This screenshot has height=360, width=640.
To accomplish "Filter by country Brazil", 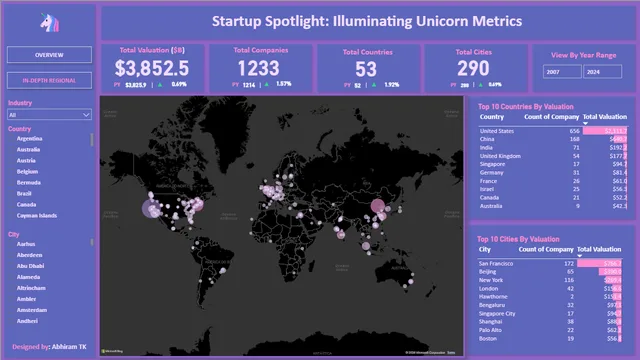I will (x=24, y=194).
